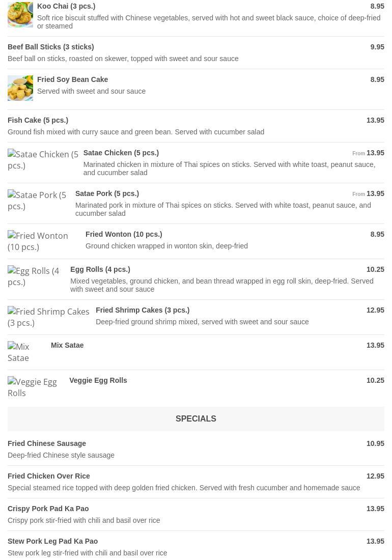The image size is (392, 560).
Task: Click the Fried Soy Bean Cake photo
Action: click(x=20, y=88)
